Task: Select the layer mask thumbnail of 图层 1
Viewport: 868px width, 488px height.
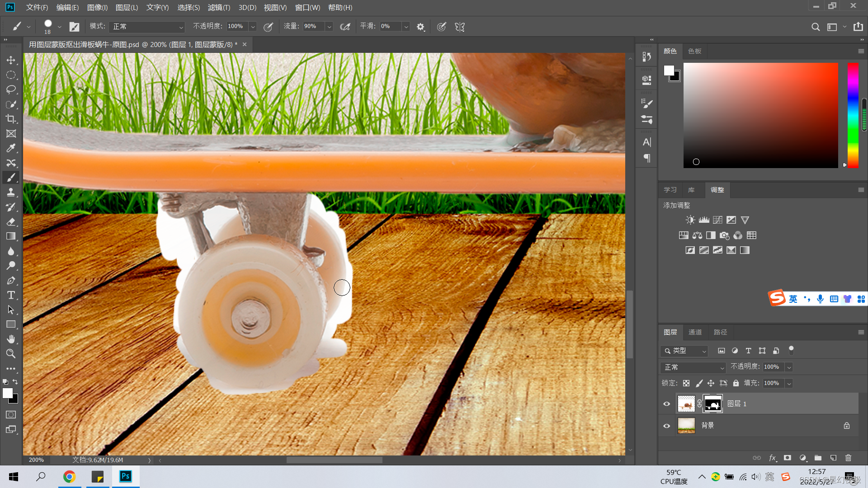Action: pyautogui.click(x=713, y=404)
